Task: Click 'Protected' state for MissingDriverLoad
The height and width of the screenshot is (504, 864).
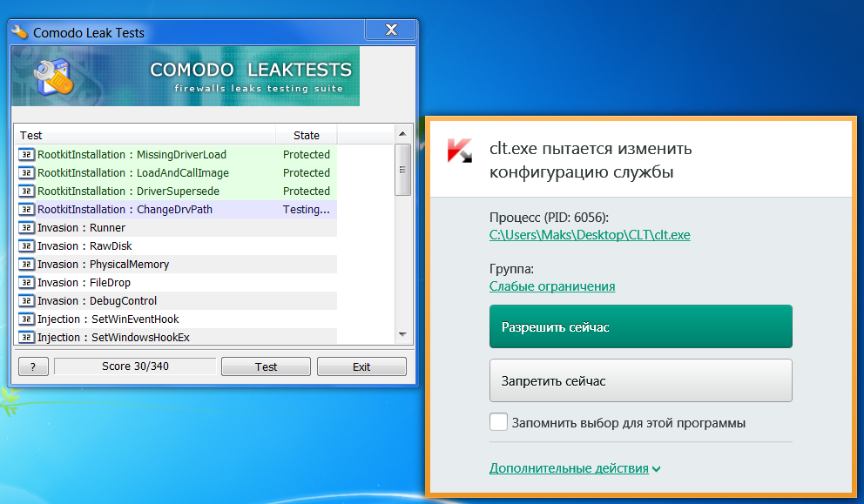Action: coord(307,155)
